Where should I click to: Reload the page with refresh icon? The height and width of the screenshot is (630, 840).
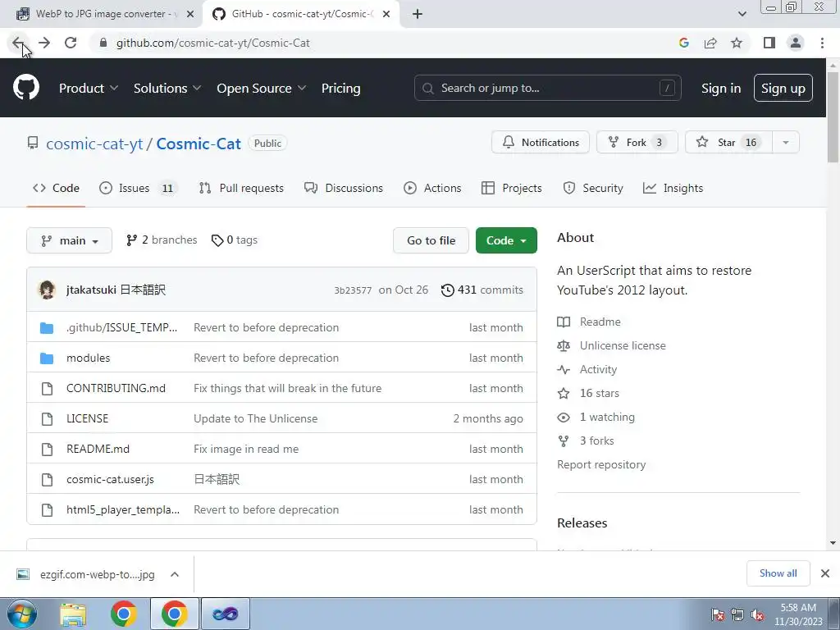click(x=71, y=43)
